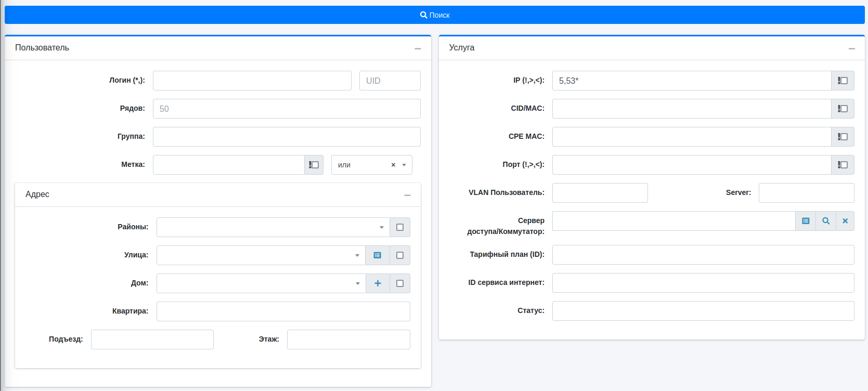868x391 pixels.
Task: Toggle the checkbox beside Дом
Action: coord(400,283)
